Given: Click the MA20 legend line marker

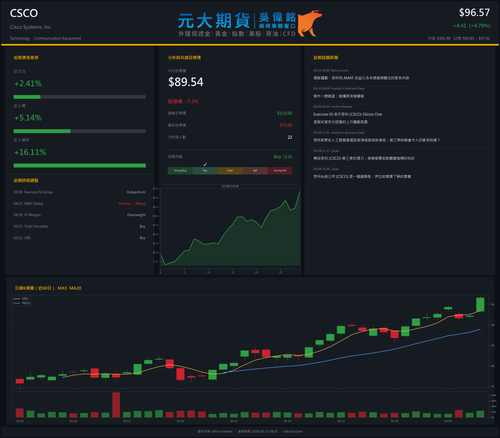Looking at the screenshot, I should [17, 303].
